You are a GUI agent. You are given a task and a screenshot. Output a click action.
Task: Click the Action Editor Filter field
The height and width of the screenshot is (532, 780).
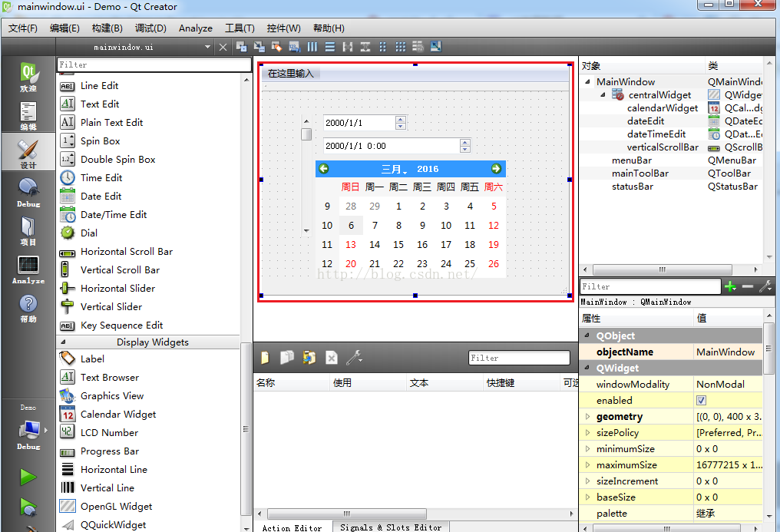pyautogui.click(x=519, y=358)
